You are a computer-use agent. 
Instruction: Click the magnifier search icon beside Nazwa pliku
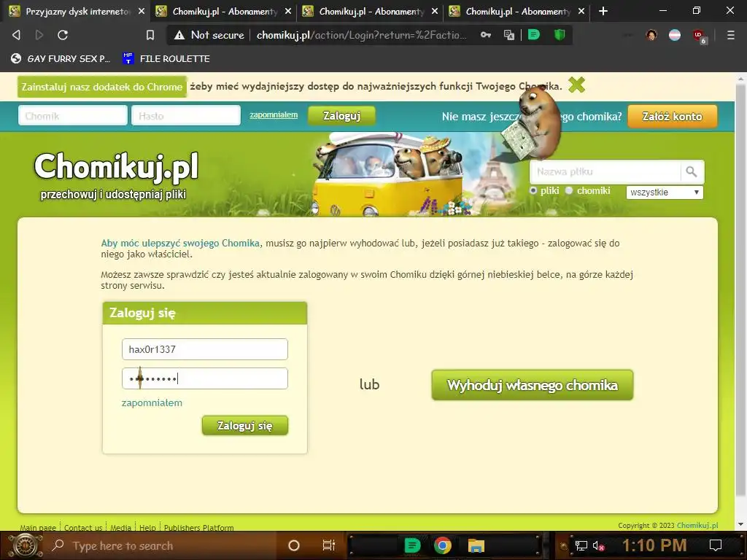click(692, 171)
